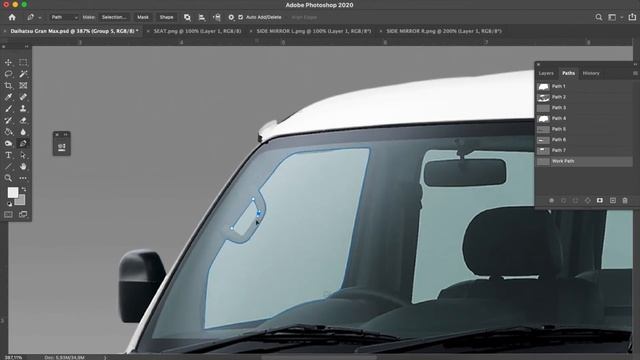Switch to the History tab
This screenshot has width=640, height=360.
pyautogui.click(x=591, y=73)
